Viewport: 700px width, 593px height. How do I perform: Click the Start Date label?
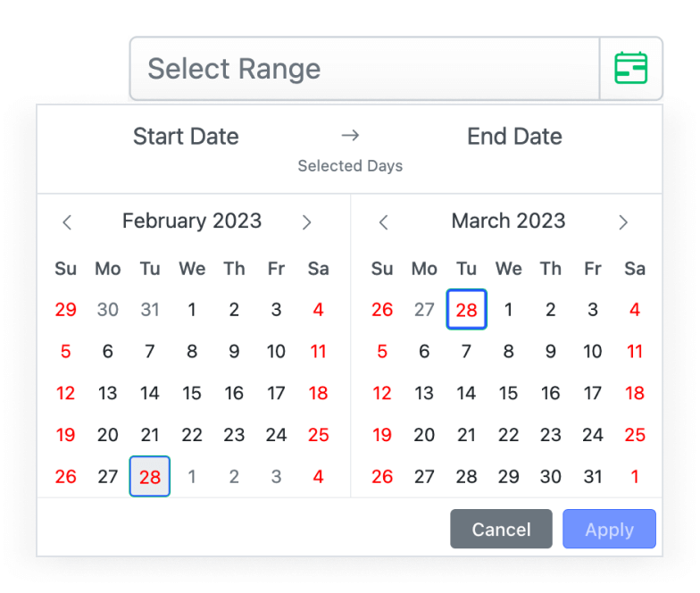point(186,137)
